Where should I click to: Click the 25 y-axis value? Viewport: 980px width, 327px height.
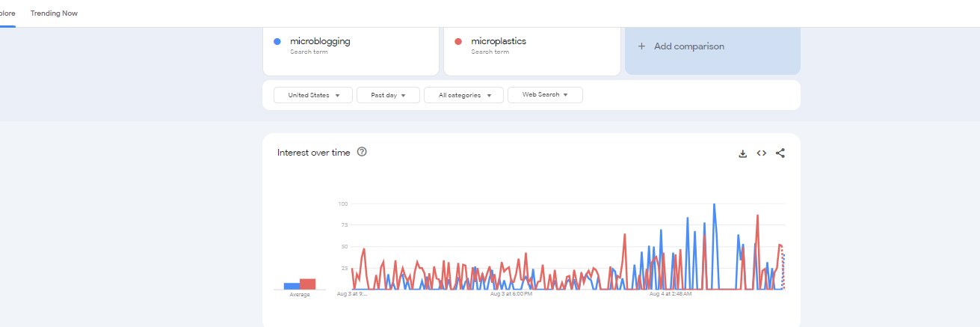click(x=344, y=268)
